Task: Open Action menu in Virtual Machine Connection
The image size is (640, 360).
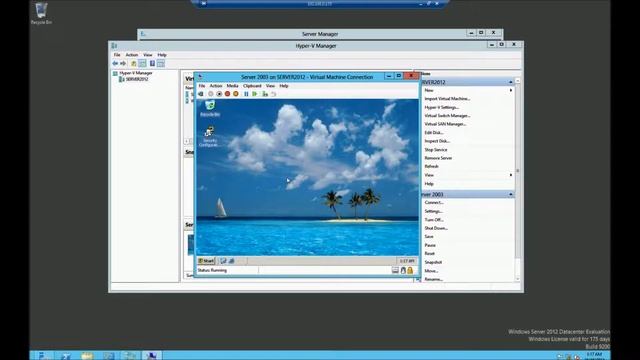Action: pos(216,86)
